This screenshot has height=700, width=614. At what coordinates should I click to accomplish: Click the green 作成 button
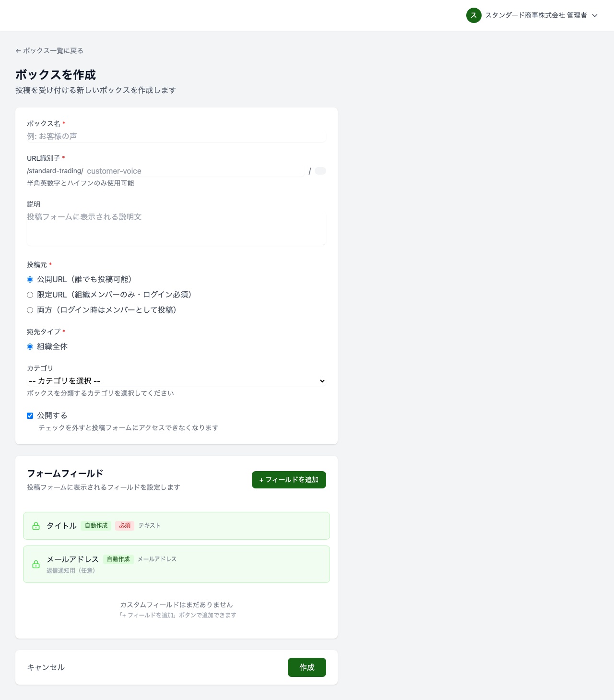(x=307, y=667)
